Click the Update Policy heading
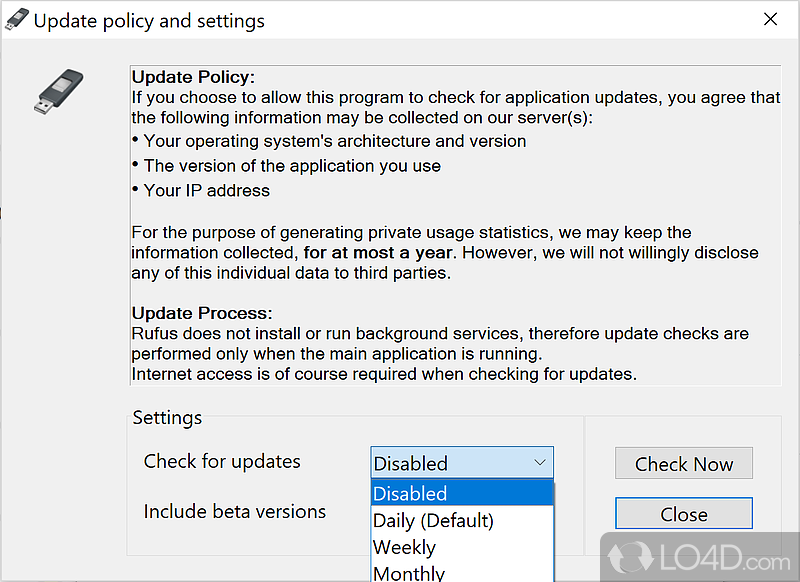800x582 pixels. coord(194,77)
